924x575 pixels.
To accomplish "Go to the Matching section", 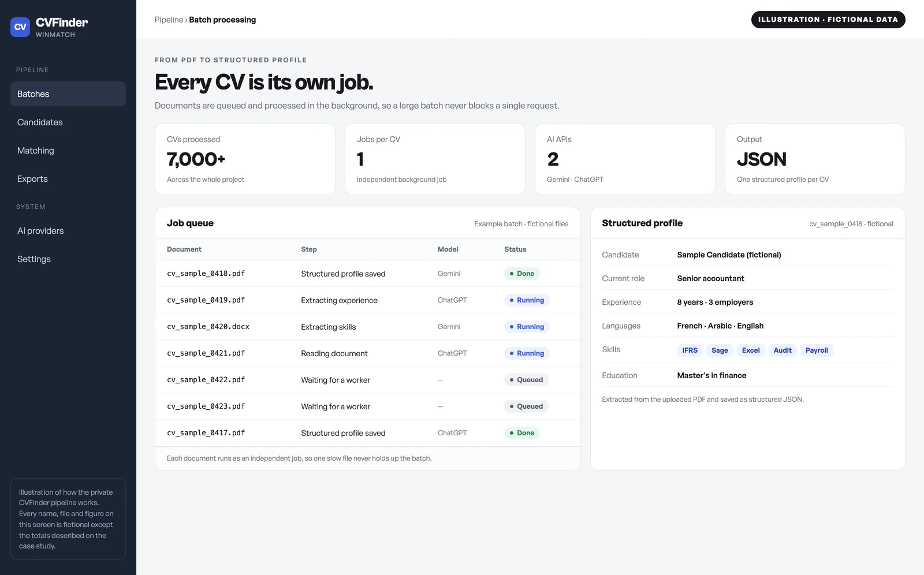I will click(x=68, y=150).
